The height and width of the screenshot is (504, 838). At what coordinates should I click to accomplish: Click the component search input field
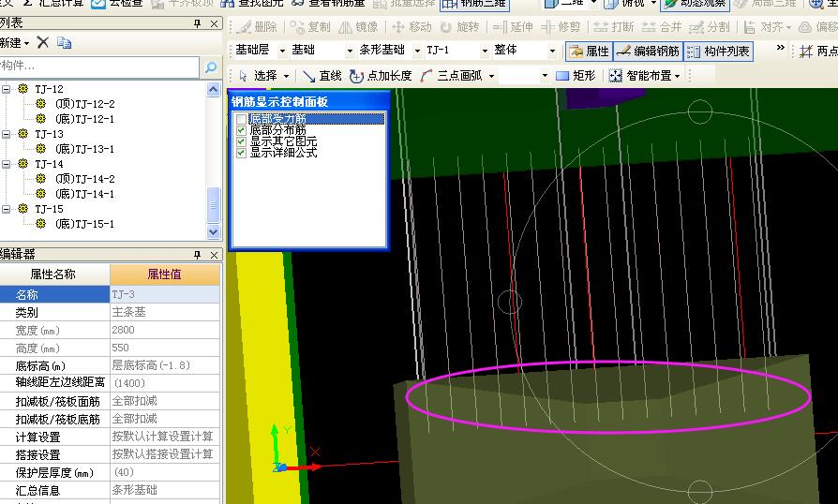click(x=98, y=67)
